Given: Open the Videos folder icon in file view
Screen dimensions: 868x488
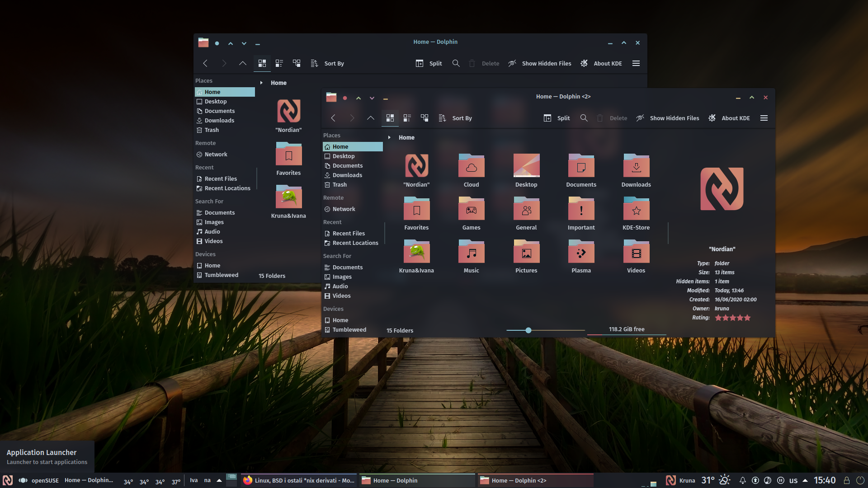Looking at the screenshot, I should coord(636,256).
